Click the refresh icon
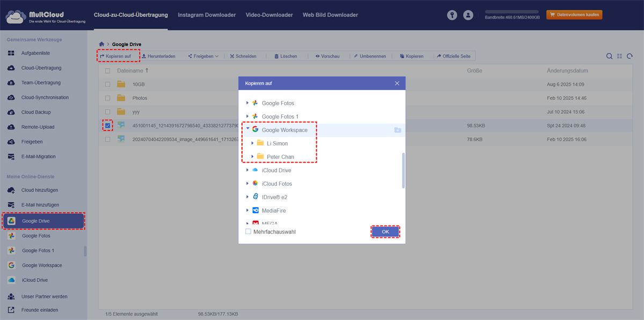Screen dimensions: 644x320 pyautogui.click(x=630, y=56)
